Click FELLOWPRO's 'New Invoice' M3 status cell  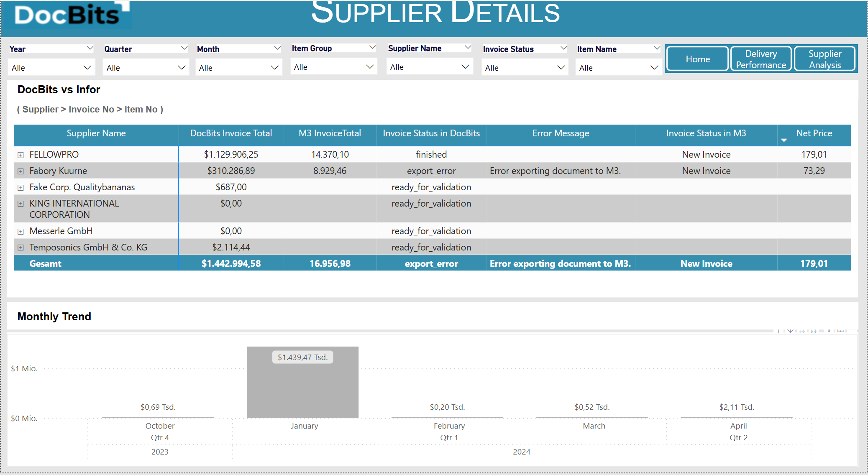click(706, 155)
